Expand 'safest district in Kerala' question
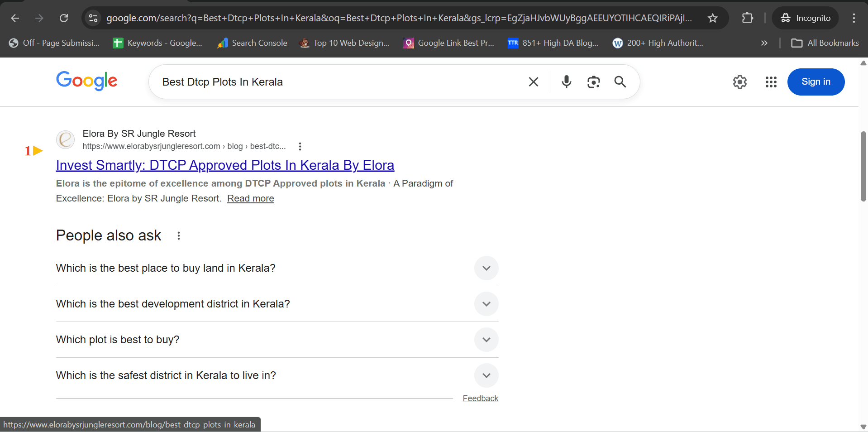The image size is (868, 432). coord(277,375)
